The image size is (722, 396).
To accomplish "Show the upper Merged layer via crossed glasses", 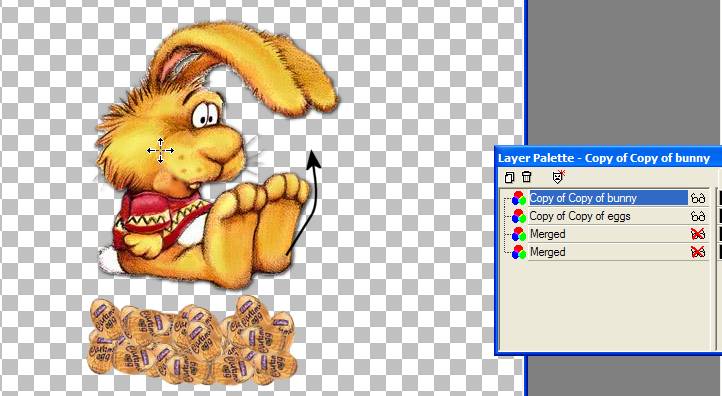I will [x=698, y=234].
